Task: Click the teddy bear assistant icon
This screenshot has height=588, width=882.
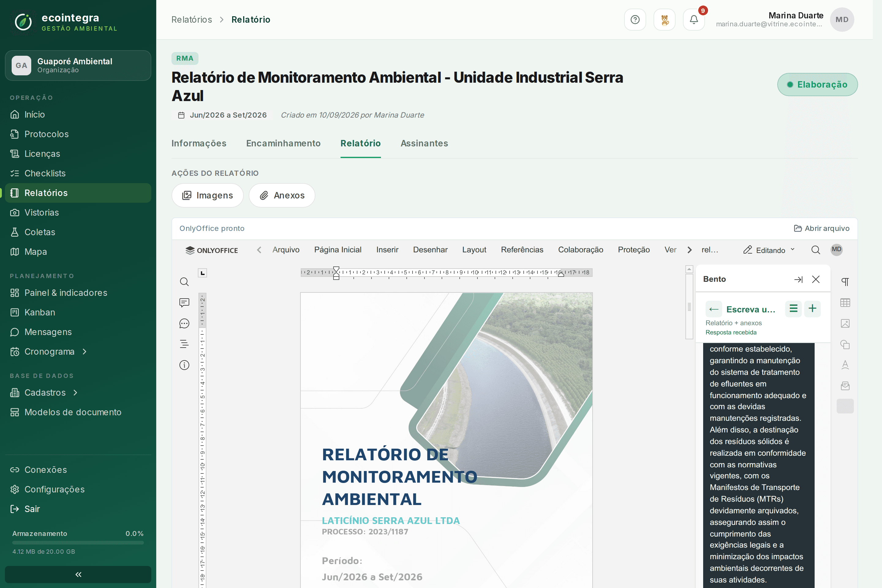Action: click(665, 20)
